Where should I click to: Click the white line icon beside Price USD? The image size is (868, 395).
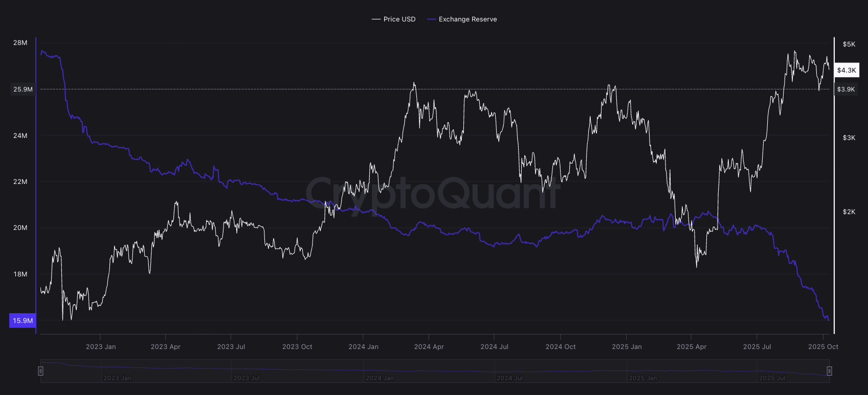pos(376,19)
